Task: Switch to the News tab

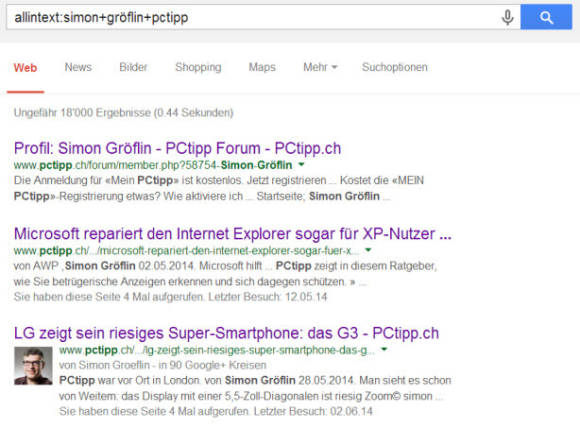Action: [78, 67]
